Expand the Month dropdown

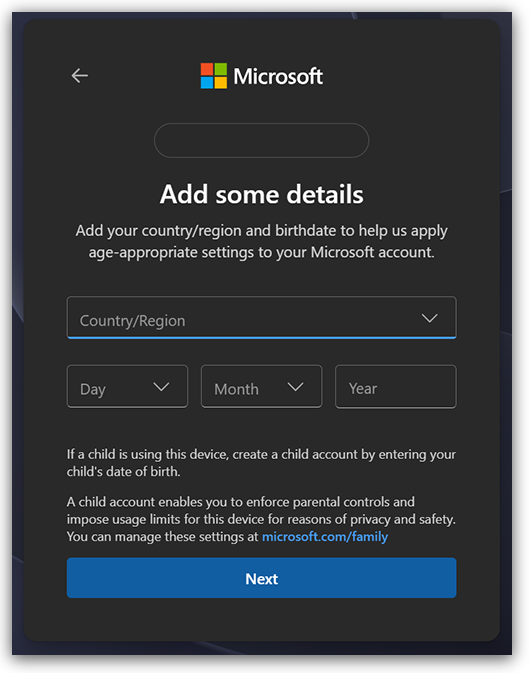coord(261,387)
